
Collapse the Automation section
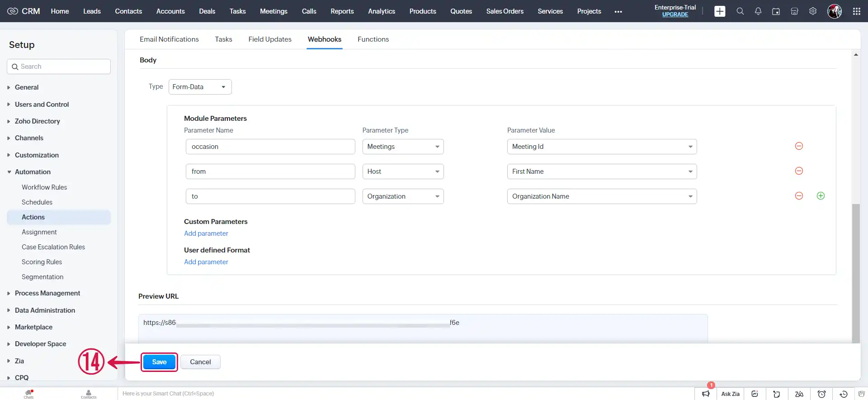33,172
